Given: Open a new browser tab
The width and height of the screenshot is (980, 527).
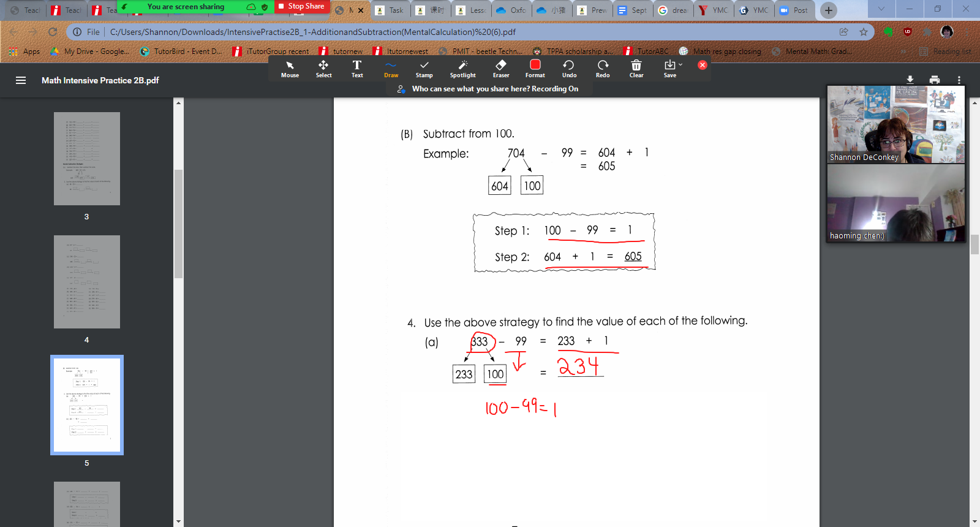Looking at the screenshot, I should [x=828, y=10].
